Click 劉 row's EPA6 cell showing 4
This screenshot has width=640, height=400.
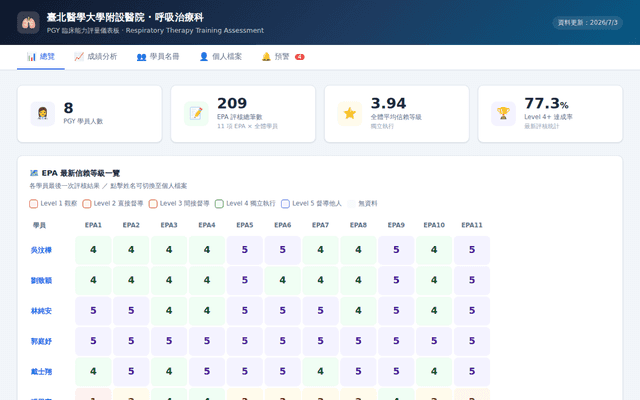pos(282,280)
